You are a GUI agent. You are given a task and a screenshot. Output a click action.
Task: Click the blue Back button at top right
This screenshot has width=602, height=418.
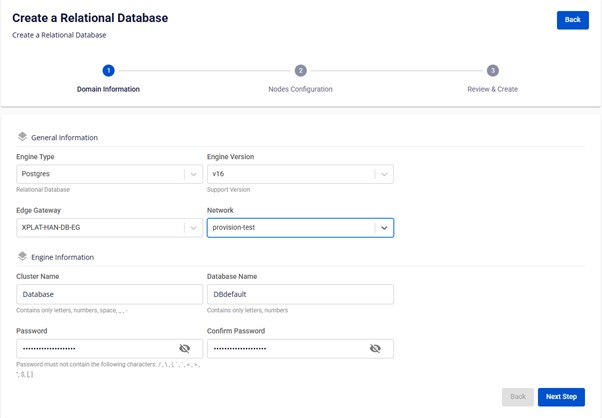tap(572, 20)
